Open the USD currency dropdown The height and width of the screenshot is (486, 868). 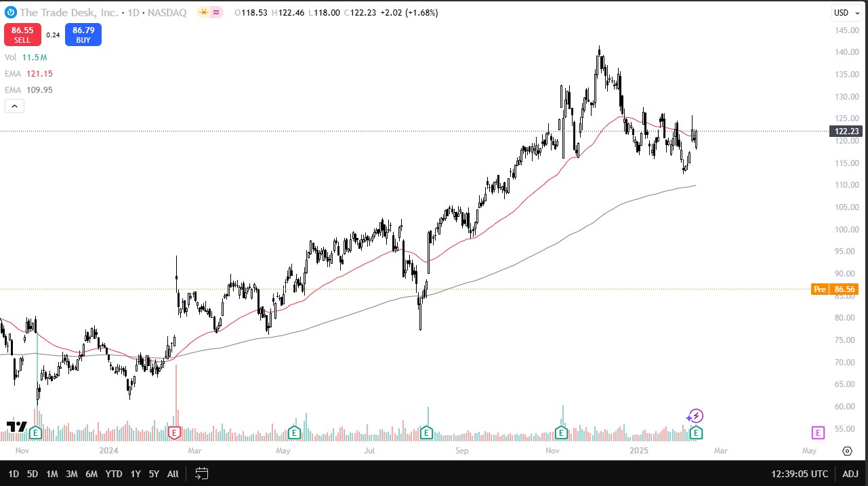[846, 12]
